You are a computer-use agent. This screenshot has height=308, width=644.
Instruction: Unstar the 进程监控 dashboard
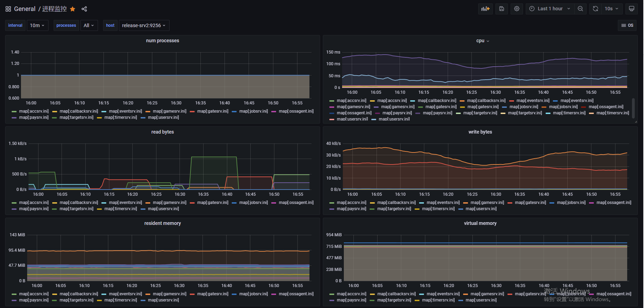73,9
